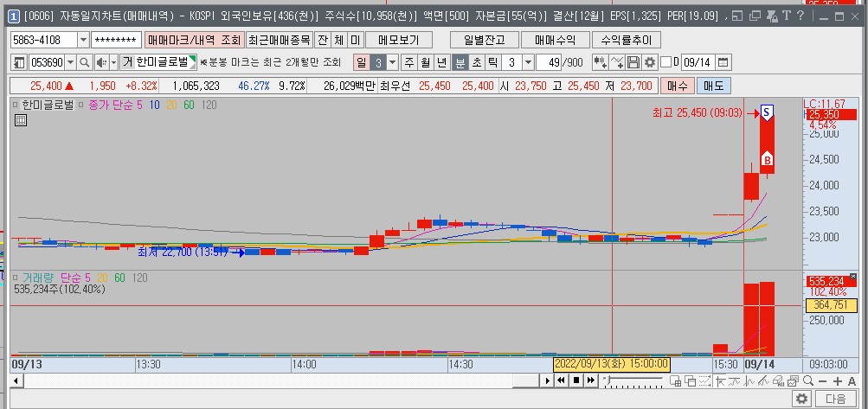Click the bottom-right gear settings button
Image resolution: width=868 pixels, height=409 pixels.
pos(801,399)
